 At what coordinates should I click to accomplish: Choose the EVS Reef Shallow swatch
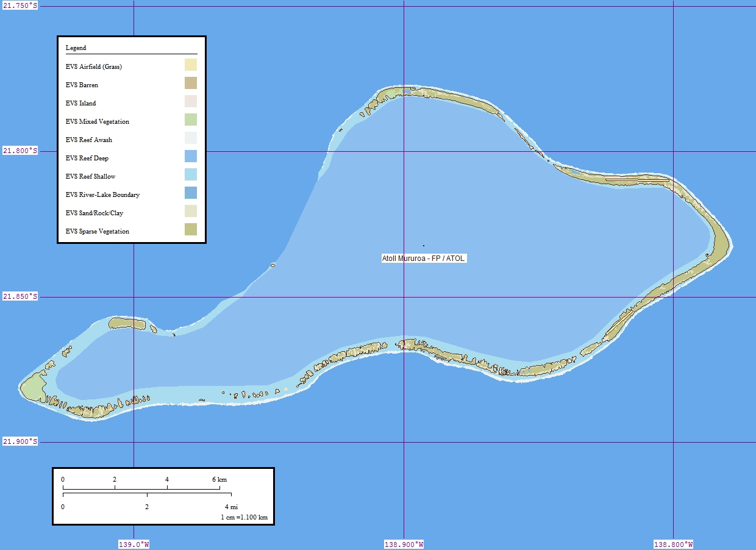[x=191, y=175]
